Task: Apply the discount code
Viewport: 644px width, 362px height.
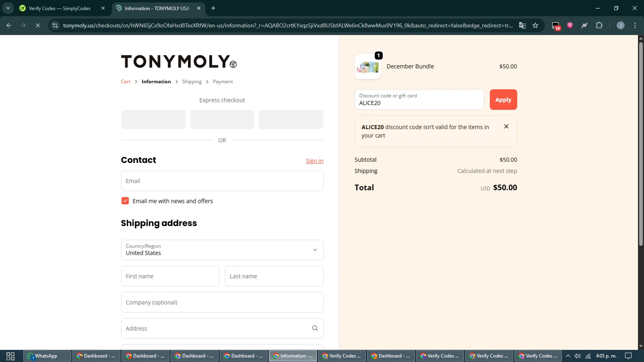Action: [x=503, y=100]
